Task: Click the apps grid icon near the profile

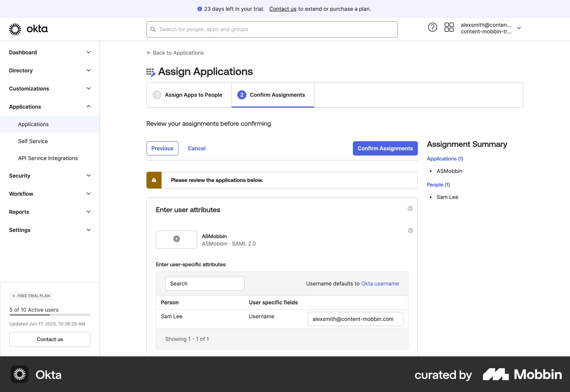Action: (x=449, y=27)
